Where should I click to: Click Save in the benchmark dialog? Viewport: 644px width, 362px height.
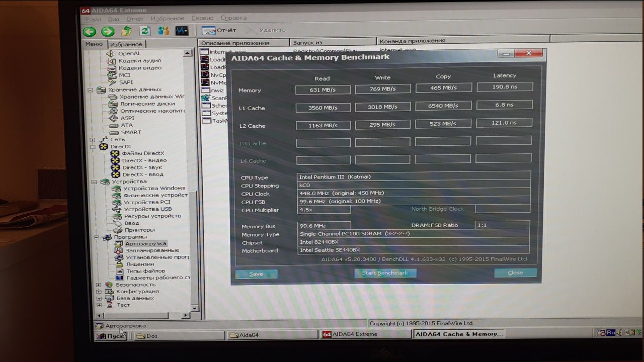(256, 274)
